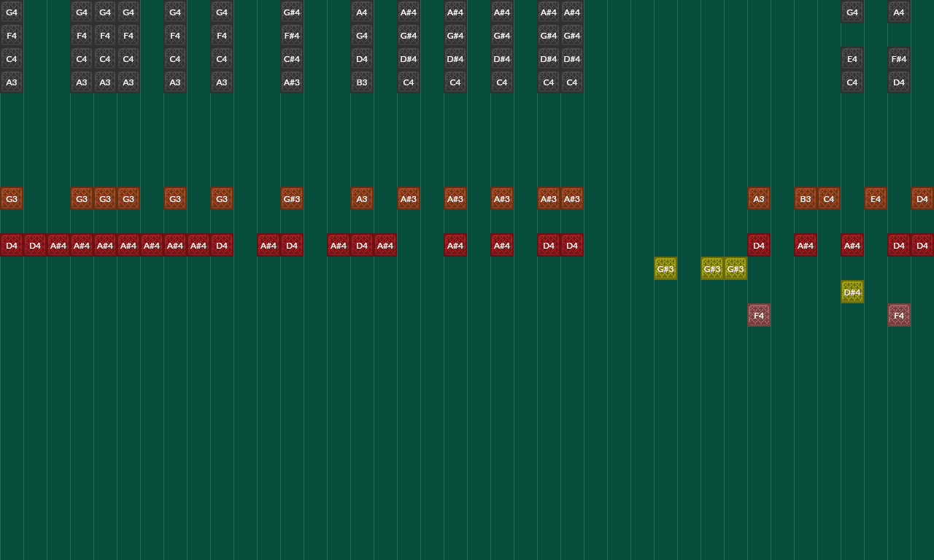Click gray G4 note above the gray E4
Screen dimensions: 934x560
point(852,12)
